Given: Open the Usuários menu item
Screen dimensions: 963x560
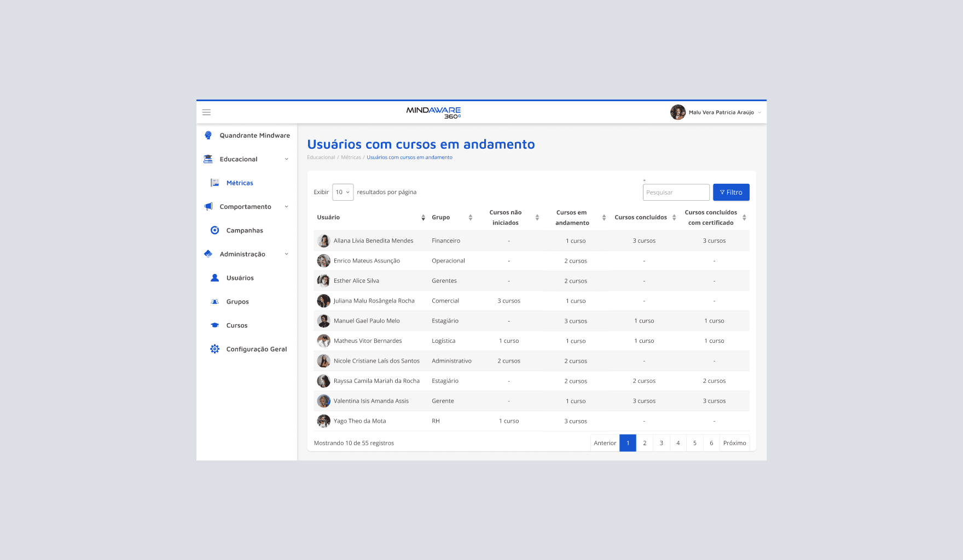Looking at the screenshot, I should pyautogui.click(x=240, y=278).
